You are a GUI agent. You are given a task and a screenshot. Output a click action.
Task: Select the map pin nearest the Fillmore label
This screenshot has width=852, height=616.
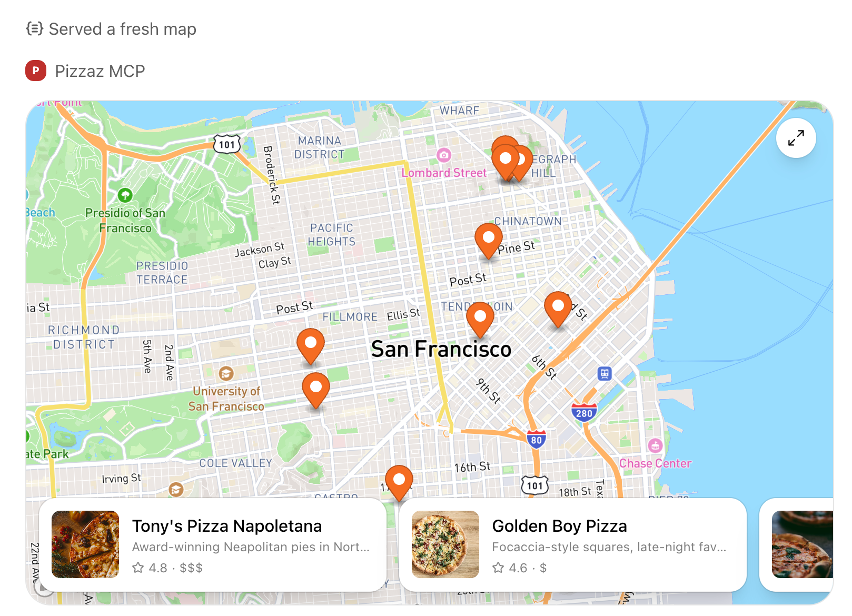coord(311,344)
